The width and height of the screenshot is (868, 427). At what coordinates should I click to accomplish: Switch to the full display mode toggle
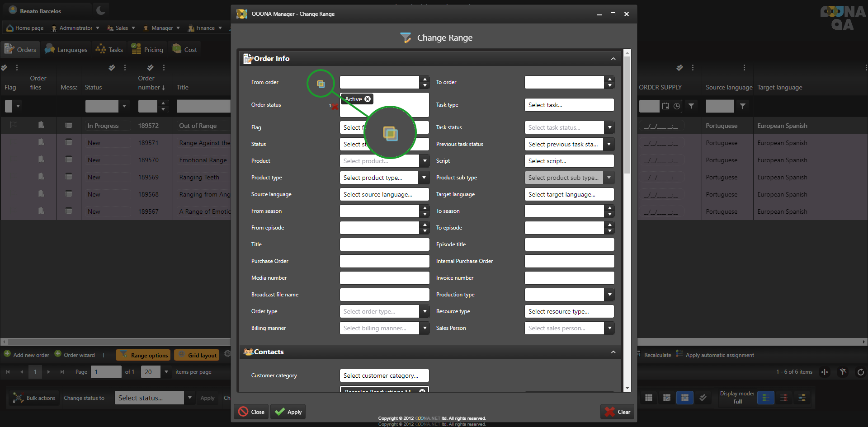pyautogui.click(x=765, y=398)
